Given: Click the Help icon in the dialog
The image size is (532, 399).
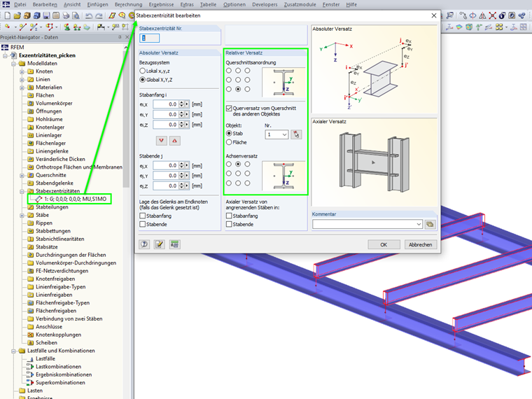Looking at the screenshot, I should pyautogui.click(x=144, y=244).
